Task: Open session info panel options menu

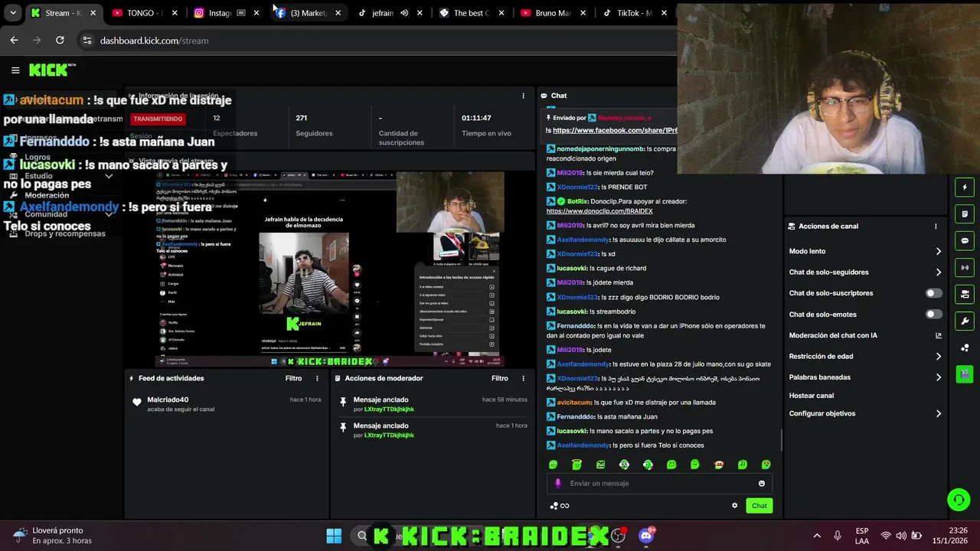Action: click(x=524, y=96)
